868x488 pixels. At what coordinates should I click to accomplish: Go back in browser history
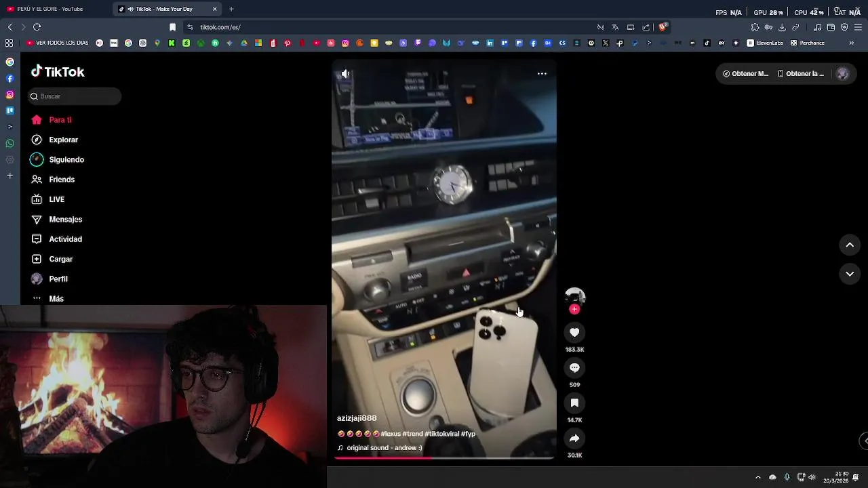[9, 27]
